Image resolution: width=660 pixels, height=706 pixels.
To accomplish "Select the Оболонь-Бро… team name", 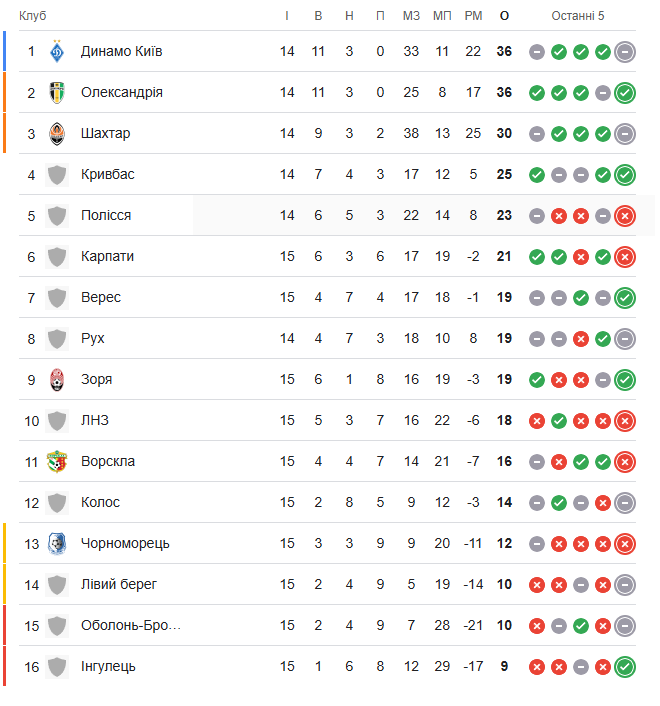I will click(x=131, y=625).
